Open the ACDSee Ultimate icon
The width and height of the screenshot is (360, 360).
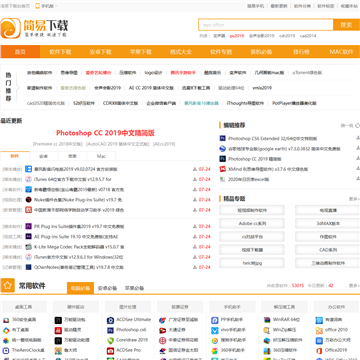point(110,320)
